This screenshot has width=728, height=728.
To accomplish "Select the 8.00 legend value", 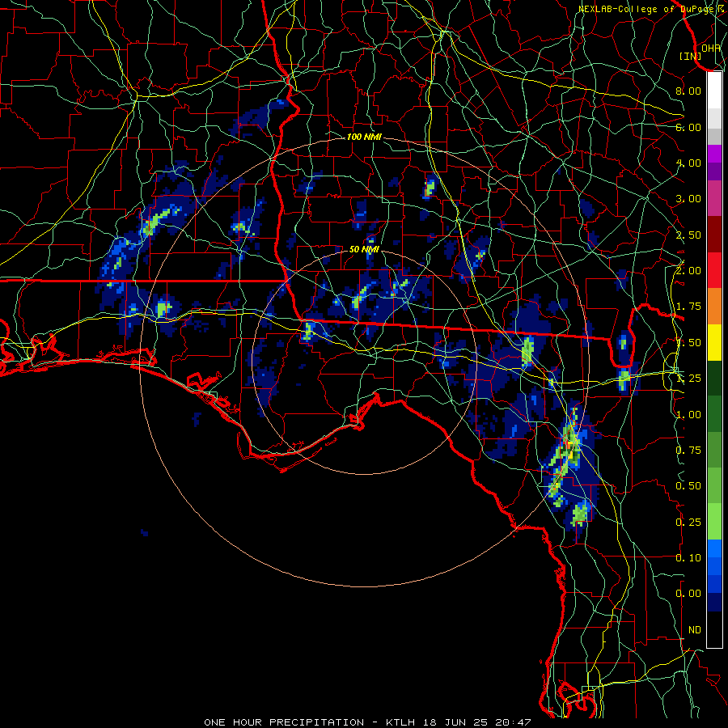I will 688,91.
